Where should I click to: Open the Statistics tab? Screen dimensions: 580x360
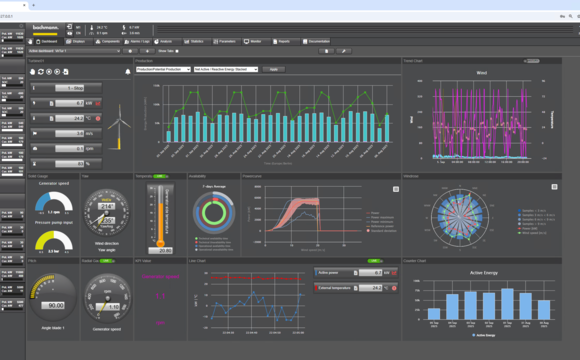pos(196,41)
